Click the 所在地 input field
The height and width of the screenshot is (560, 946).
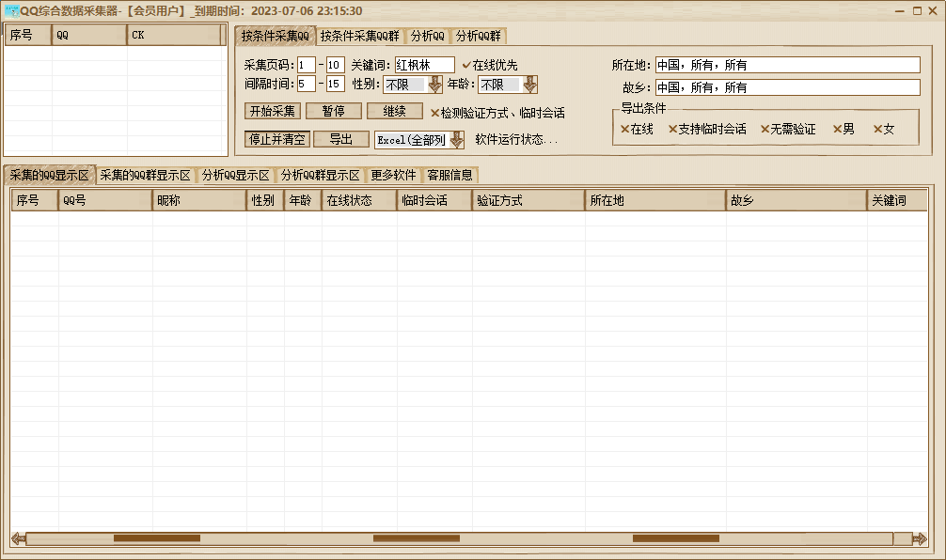[x=788, y=65]
